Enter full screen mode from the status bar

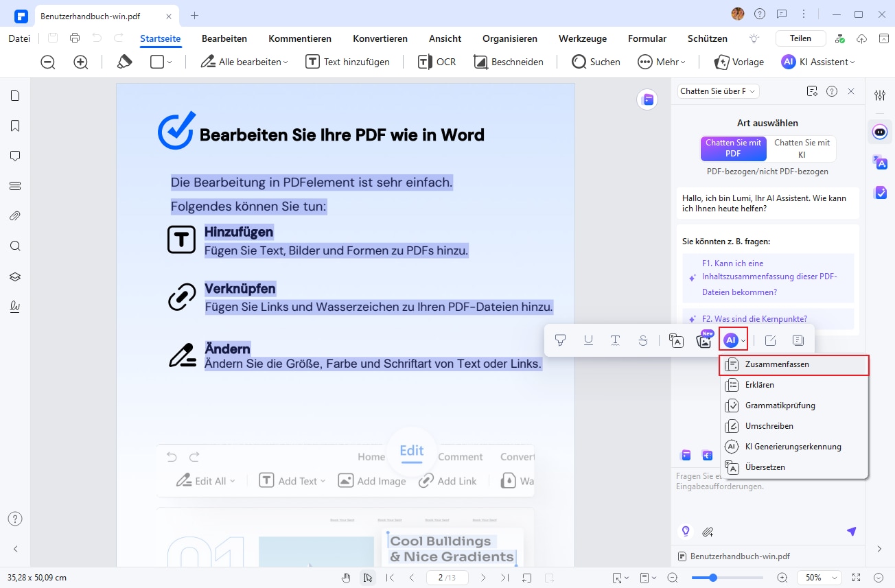(x=856, y=578)
